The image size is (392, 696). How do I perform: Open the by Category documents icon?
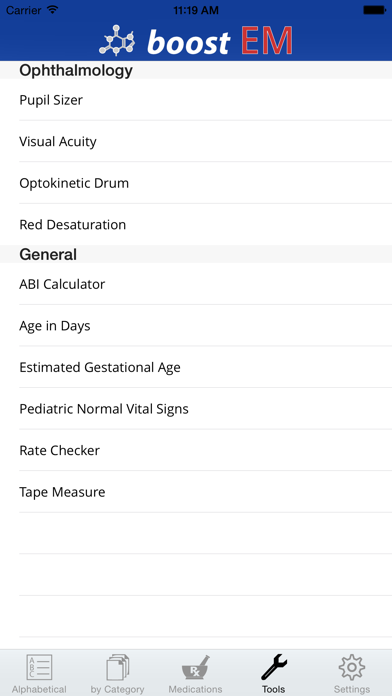(x=118, y=667)
